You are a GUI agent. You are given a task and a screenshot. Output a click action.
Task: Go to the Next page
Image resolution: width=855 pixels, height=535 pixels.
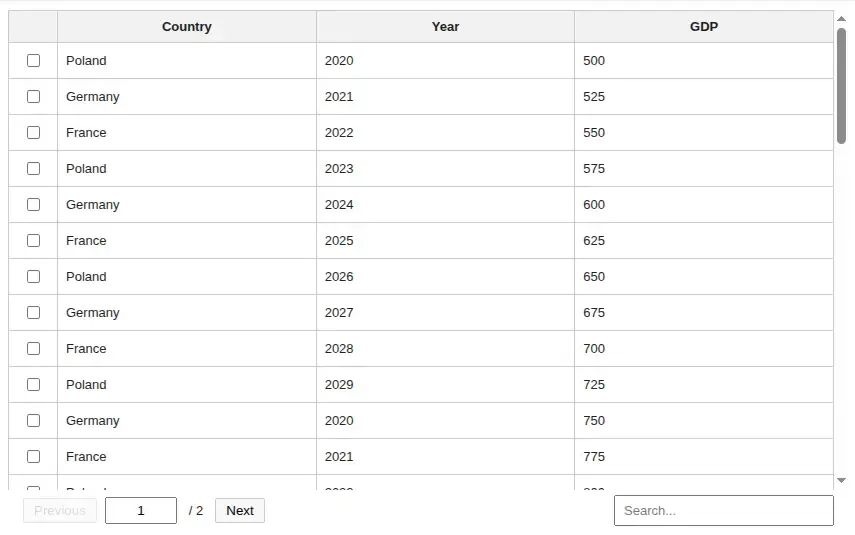[240, 511]
